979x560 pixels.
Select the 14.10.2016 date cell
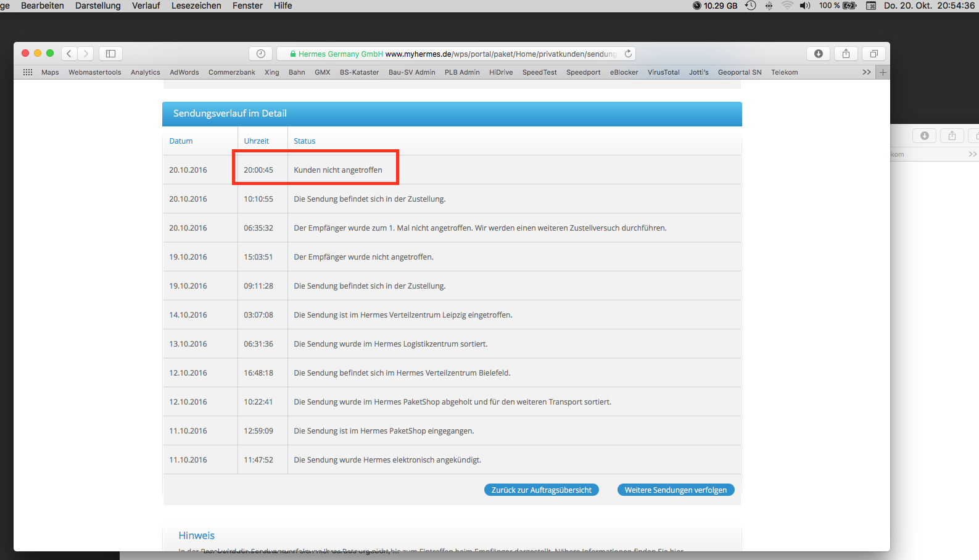[188, 315]
